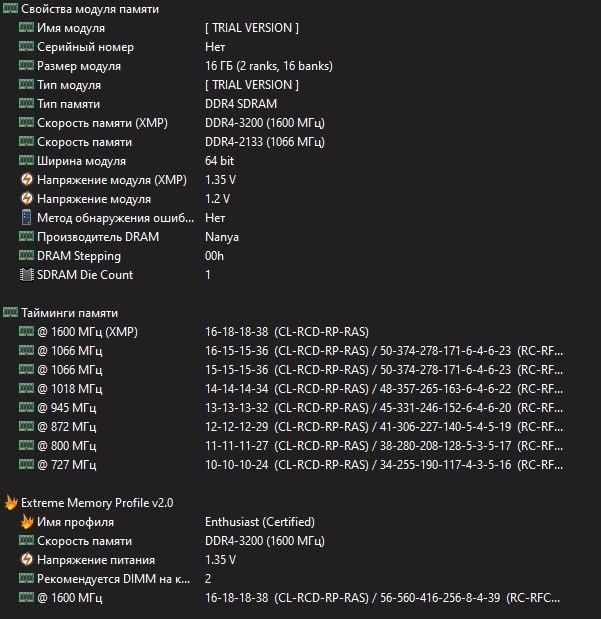Click the RAM icon next to Серийный номер
The height and width of the screenshot is (619, 601).
[x=26, y=46]
